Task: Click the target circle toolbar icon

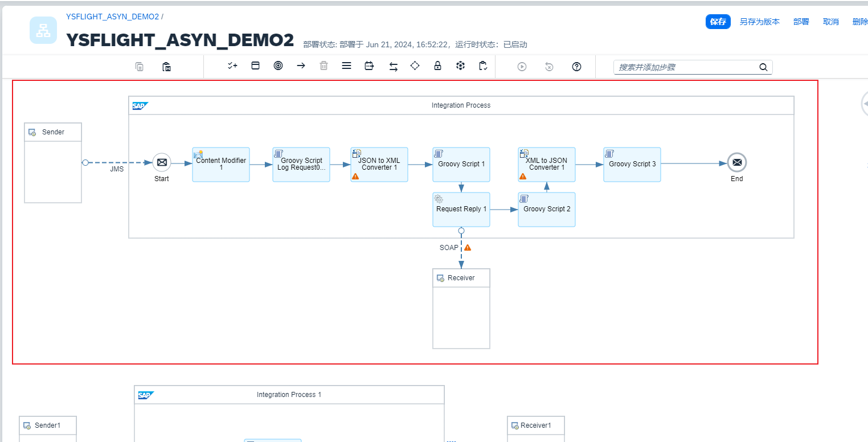Action: pos(278,66)
